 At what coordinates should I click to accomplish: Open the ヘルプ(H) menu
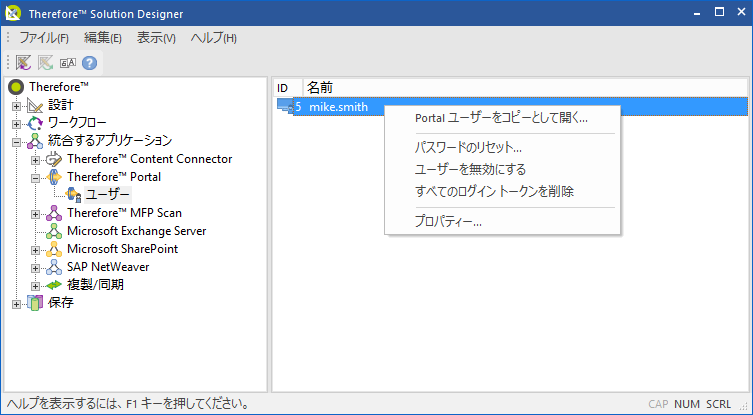tap(214, 38)
